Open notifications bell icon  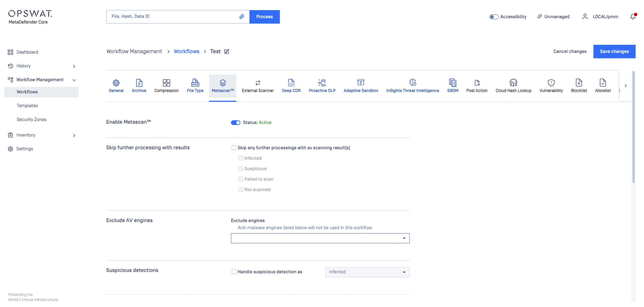[633, 17]
